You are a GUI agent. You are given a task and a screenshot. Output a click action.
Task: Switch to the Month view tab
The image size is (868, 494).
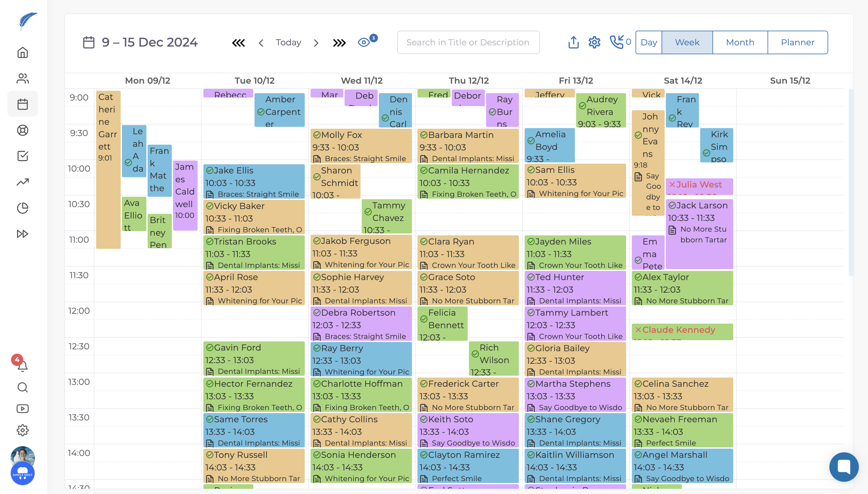point(740,42)
